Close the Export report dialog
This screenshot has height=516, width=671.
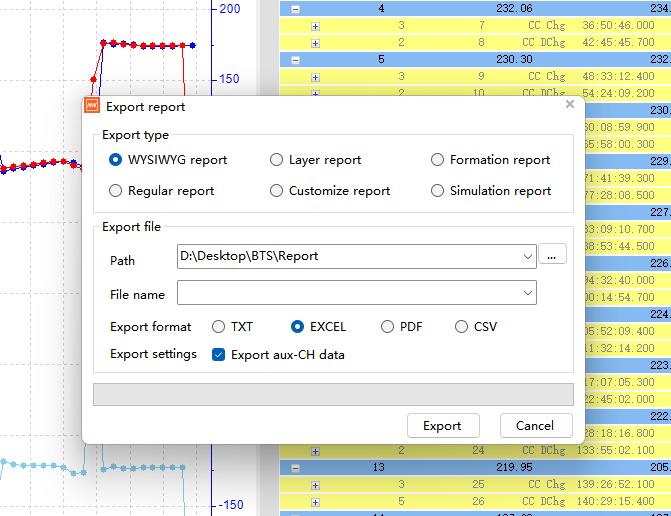tap(570, 104)
